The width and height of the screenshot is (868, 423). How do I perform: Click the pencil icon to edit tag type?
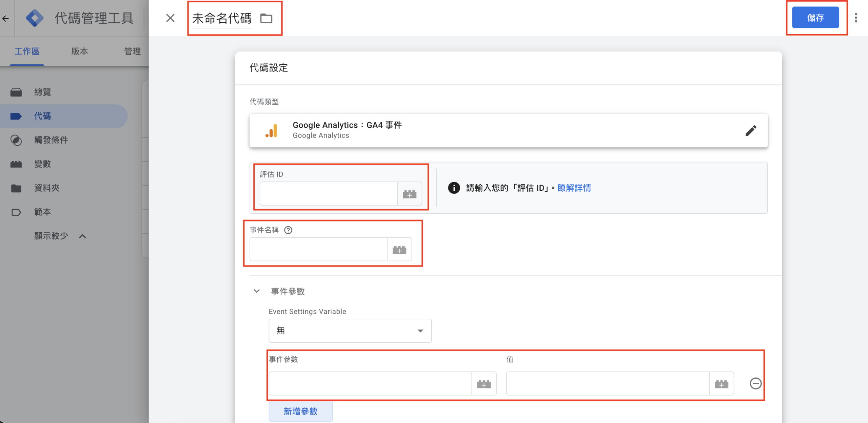[x=751, y=130]
